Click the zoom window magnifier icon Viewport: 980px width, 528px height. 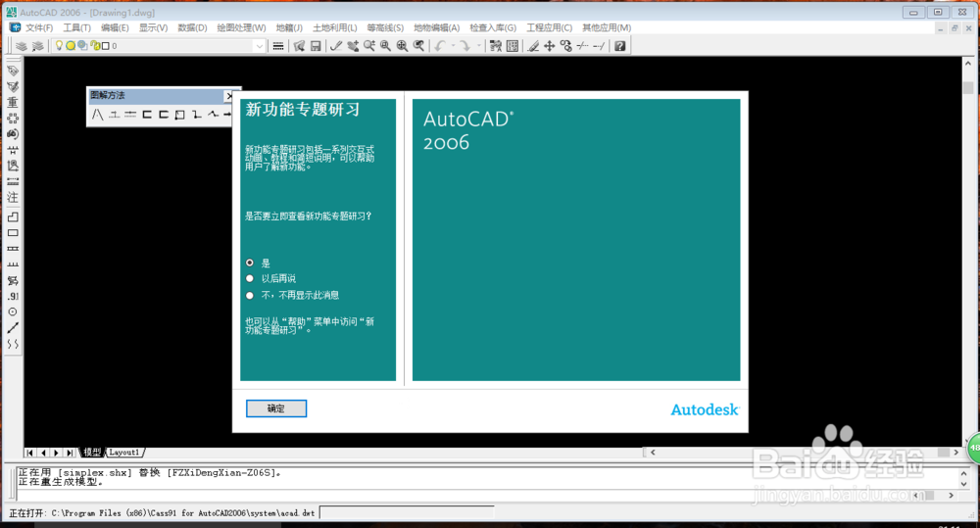[385, 46]
